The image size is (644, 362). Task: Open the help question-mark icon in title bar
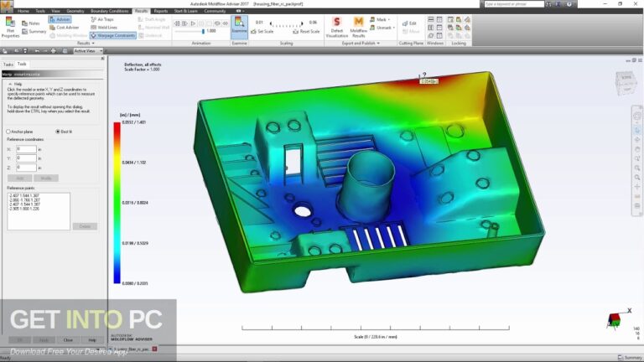(x=569, y=3)
